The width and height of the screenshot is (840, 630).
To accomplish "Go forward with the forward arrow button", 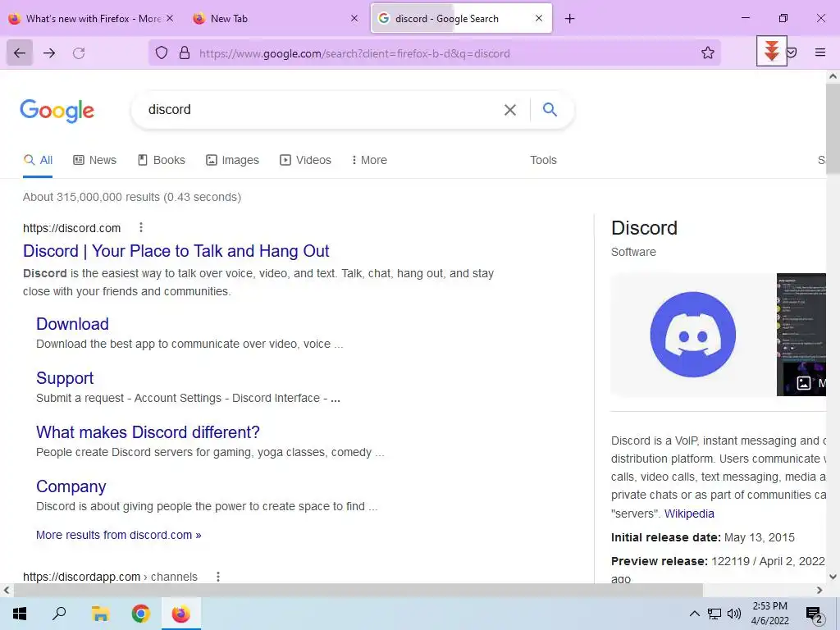I will (x=49, y=52).
